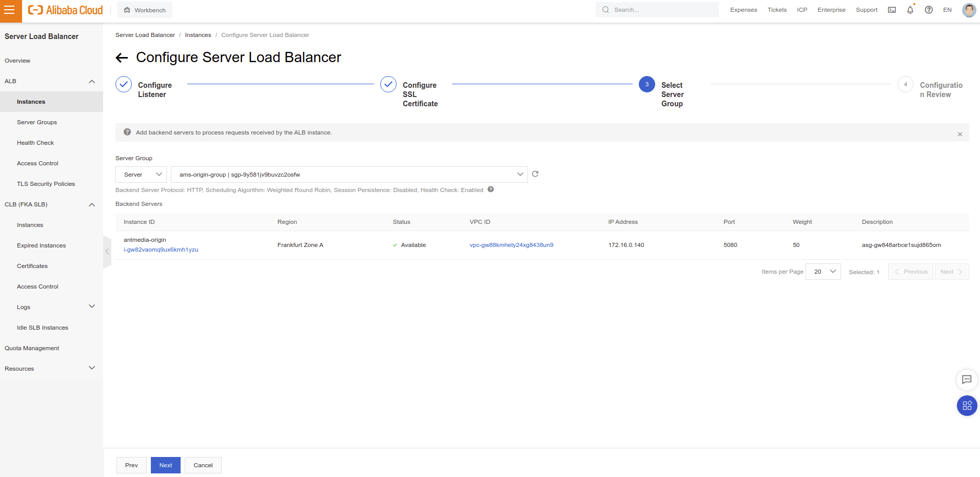
Task: Change the EN language setting
Action: [x=947, y=10]
